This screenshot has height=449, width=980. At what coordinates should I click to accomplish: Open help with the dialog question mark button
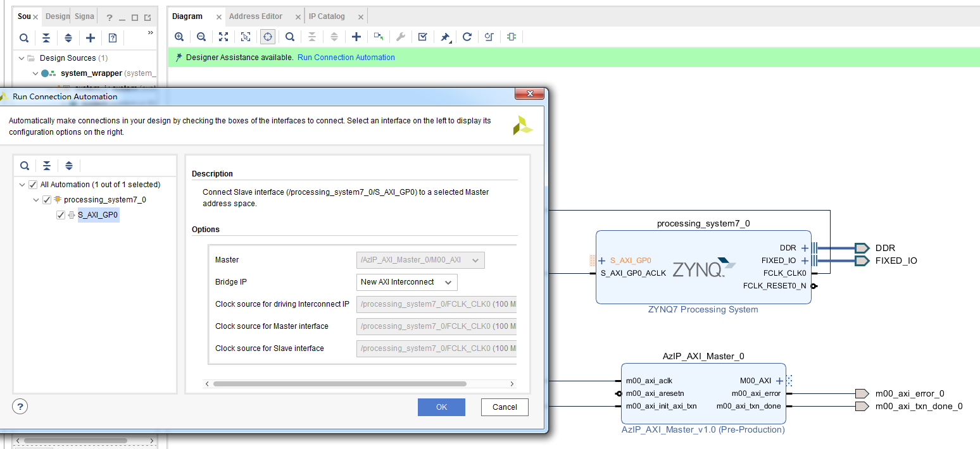point(21,406)
